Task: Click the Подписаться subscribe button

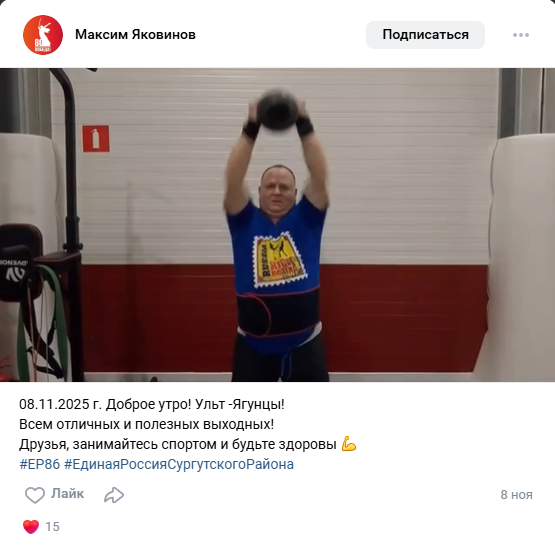Action: pos(425,35)
